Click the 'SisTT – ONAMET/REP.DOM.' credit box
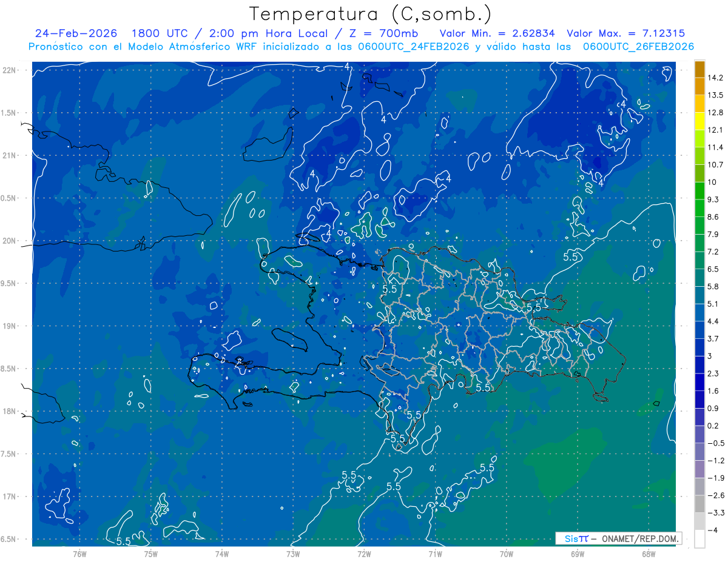The width and height of the screenshot is (728, 562). click(x=618, y=538)
